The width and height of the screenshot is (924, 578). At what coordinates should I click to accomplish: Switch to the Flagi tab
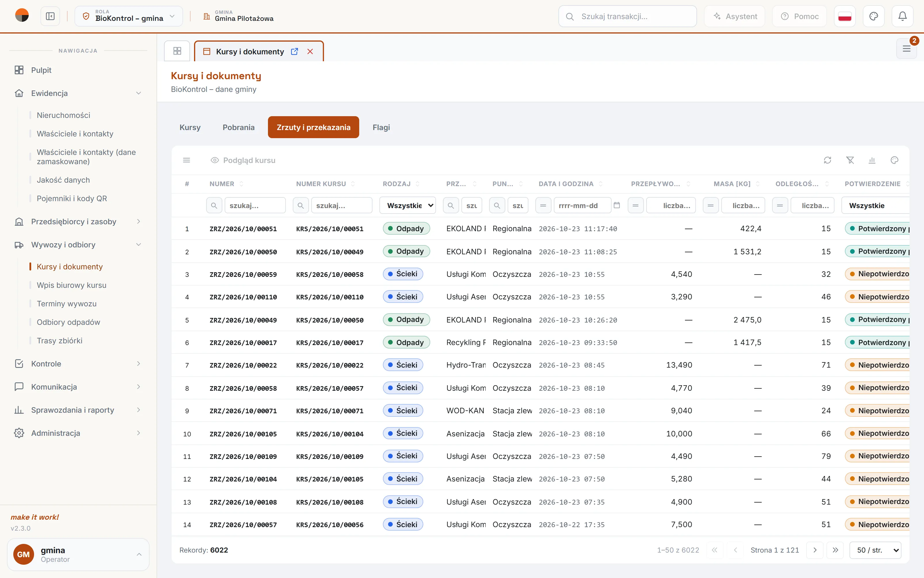[381, 127]
